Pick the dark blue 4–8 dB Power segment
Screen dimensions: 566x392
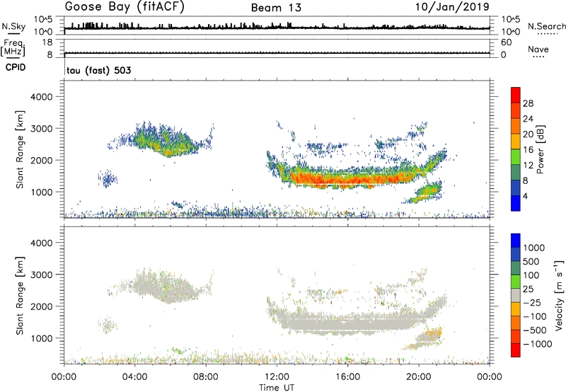516,188
